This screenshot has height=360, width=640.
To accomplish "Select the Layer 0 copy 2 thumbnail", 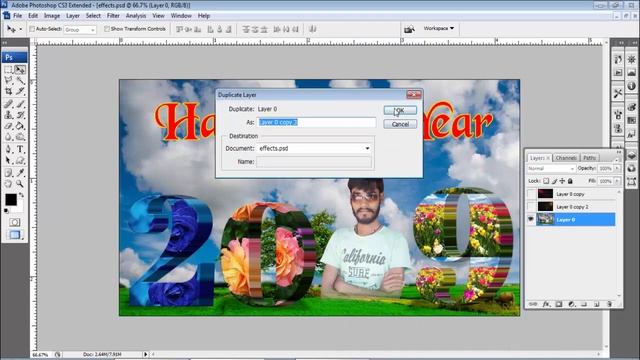I will tap(545, 207).
